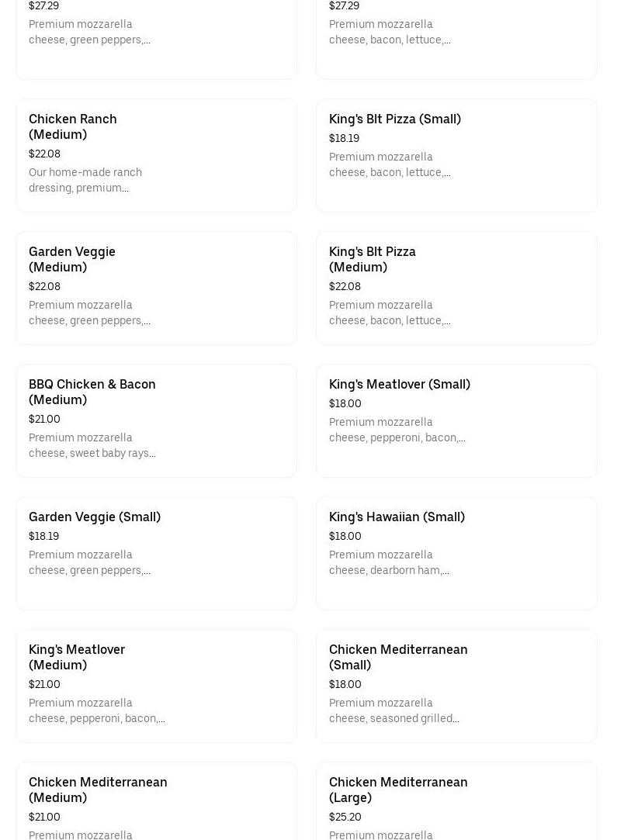Click the $18.19 King's Blt Small price
Viewport: 624px width, 840px height.
[344, 138]
